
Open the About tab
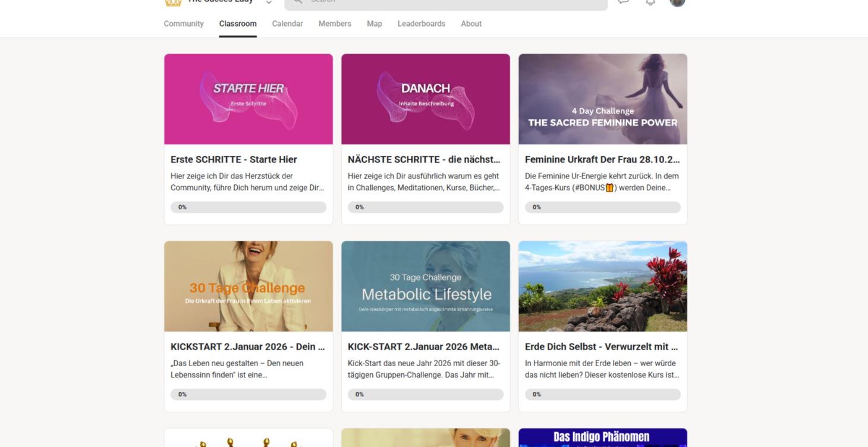471,24
